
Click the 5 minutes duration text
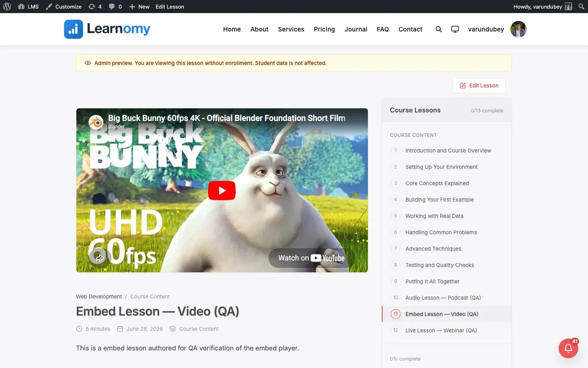point(98,329)
